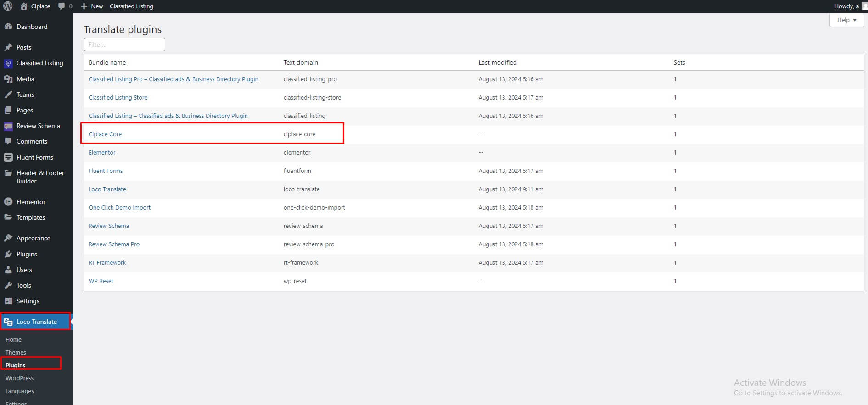
Task: Open Loco Translate Themes submenu
Action: (16, 352)
